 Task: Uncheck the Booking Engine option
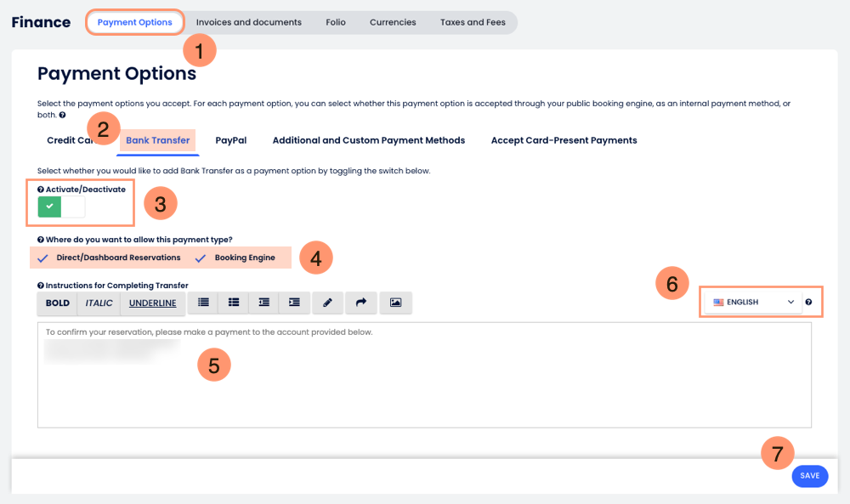tap(201, 258)
